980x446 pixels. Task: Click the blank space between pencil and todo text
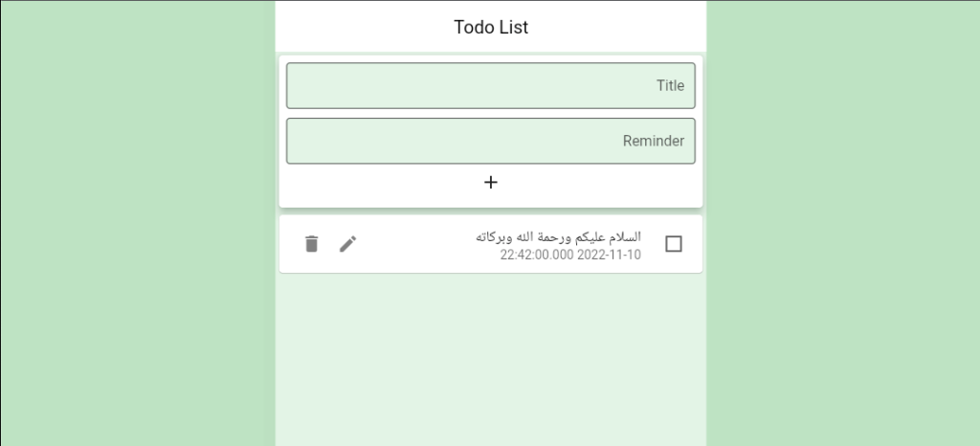[x=415, y=244]
